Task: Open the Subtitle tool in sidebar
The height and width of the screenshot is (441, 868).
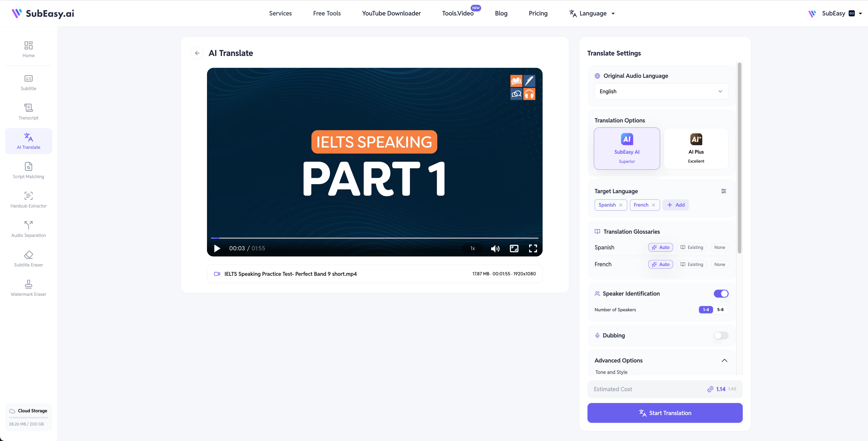Action: 28,82
